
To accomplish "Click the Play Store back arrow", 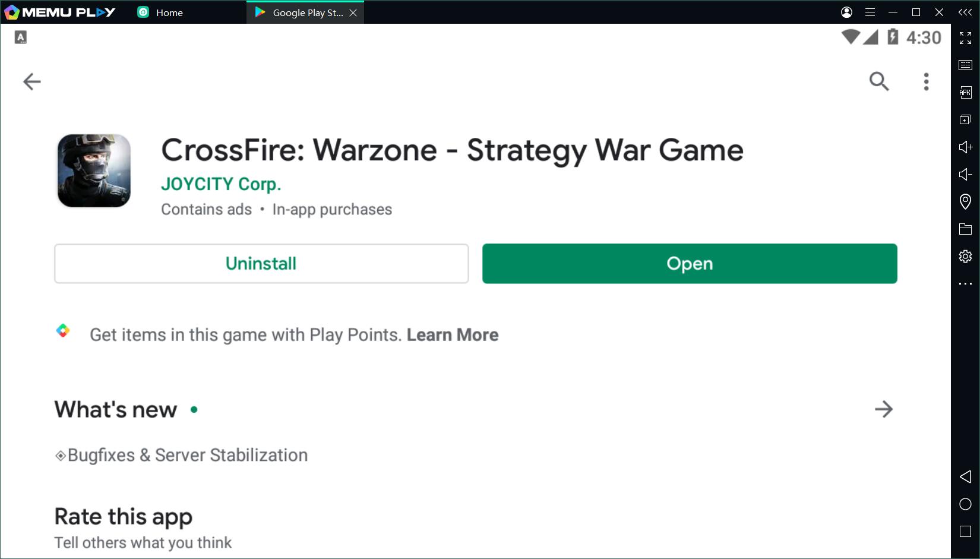I will click(x=32, y=81).
